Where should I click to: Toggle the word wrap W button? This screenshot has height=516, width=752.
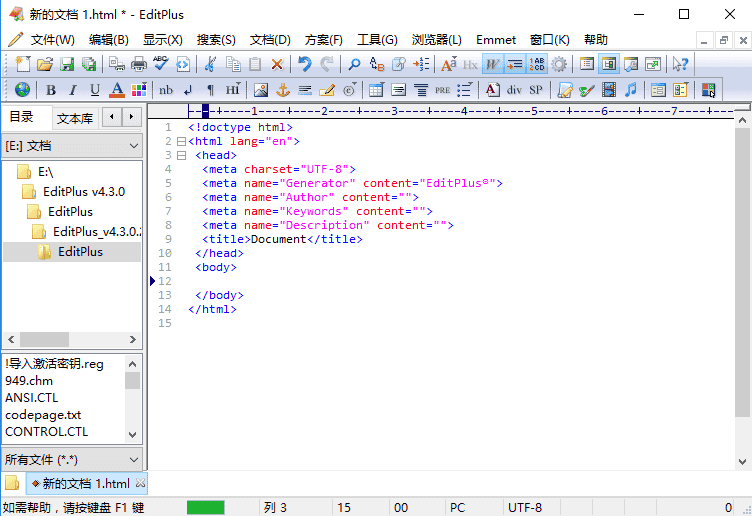coord(492,64)
